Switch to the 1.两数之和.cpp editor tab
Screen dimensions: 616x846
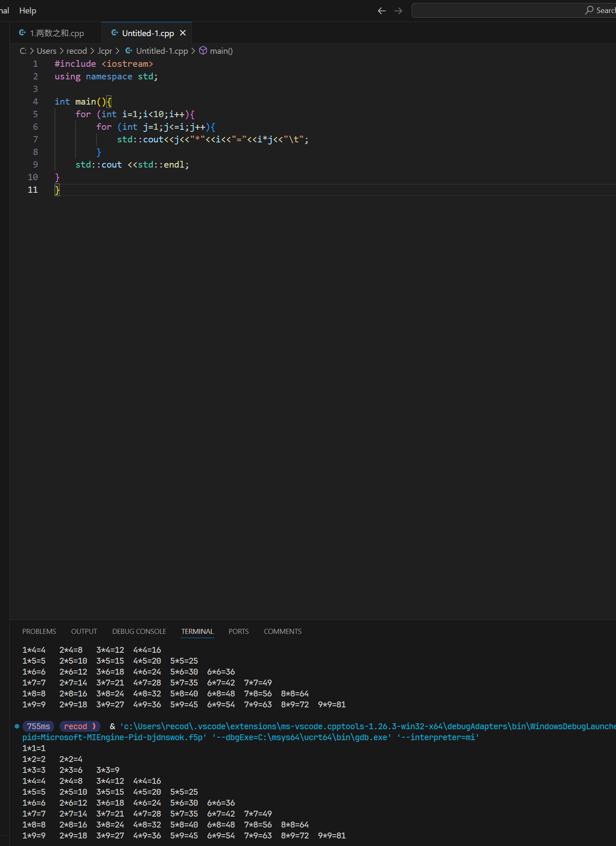coord(57,33)
